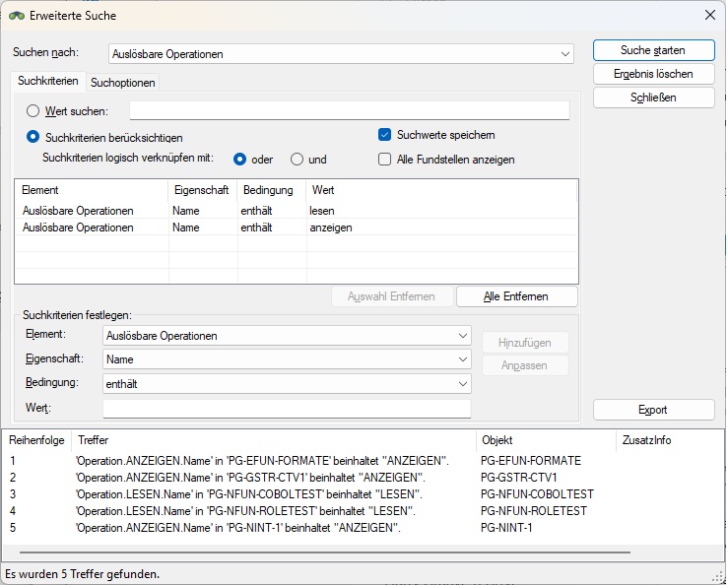Viewport: 728px width, 585px height.
Task: Choose the 'oder' logical link option
Action: click(240, 160)
